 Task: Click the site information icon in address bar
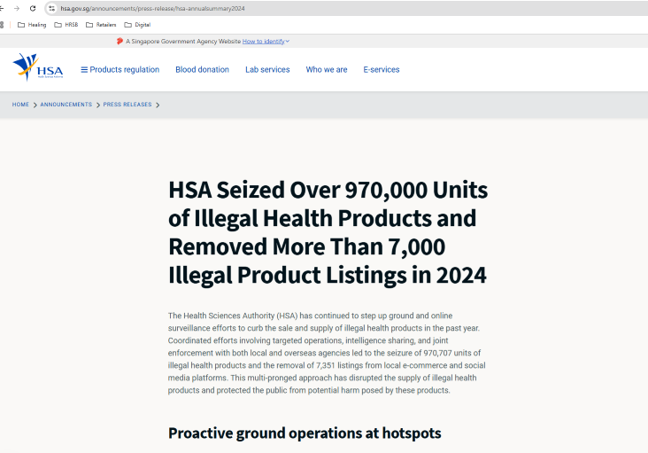(52, 8)
